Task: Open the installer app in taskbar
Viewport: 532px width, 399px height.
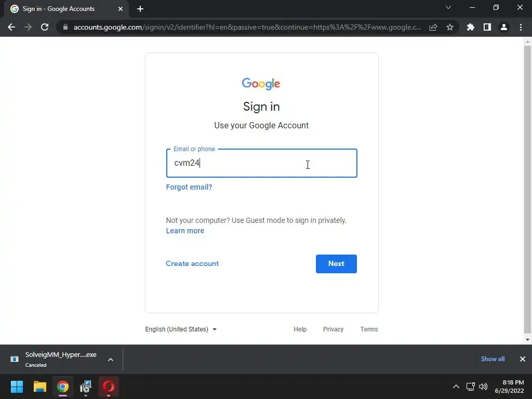Action: pos(86,387)
